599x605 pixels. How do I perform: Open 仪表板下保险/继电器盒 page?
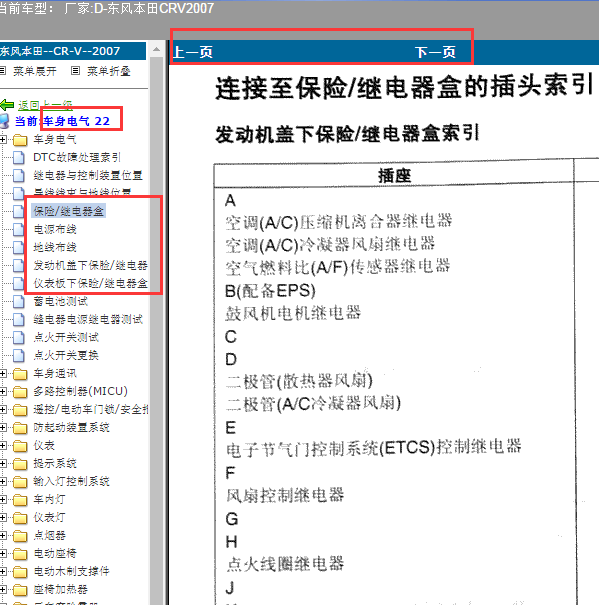click(x=90, y=283)
